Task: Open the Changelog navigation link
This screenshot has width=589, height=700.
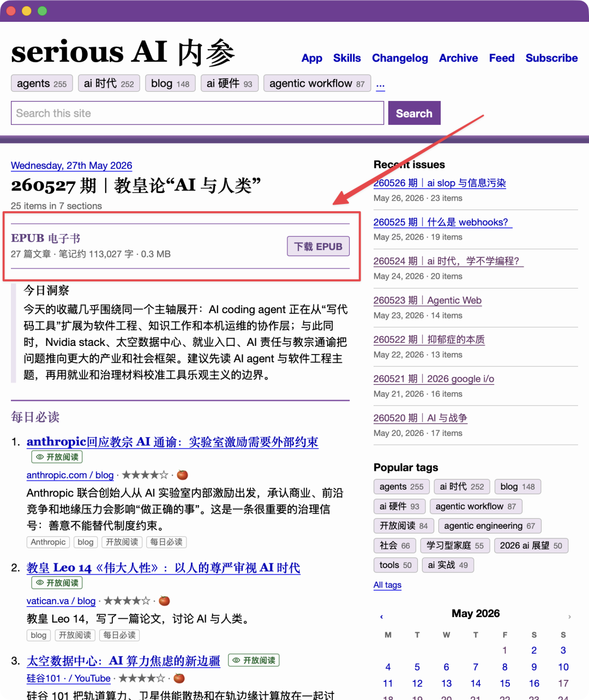Action: point(400,58)
